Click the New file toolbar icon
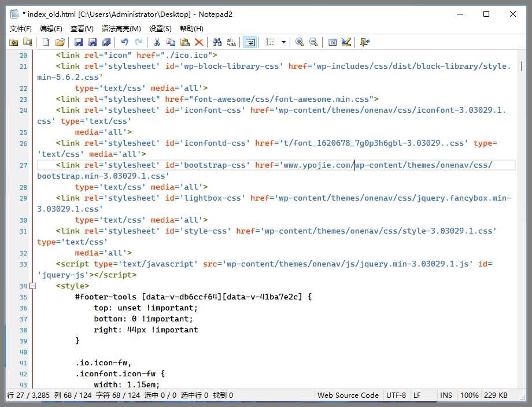Image resolution: width=532 pixels, height=407 pixels. tap(46, 42)
